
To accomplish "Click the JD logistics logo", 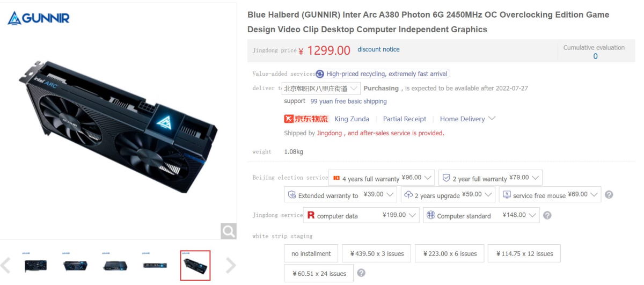I will (x=306, y=119).
